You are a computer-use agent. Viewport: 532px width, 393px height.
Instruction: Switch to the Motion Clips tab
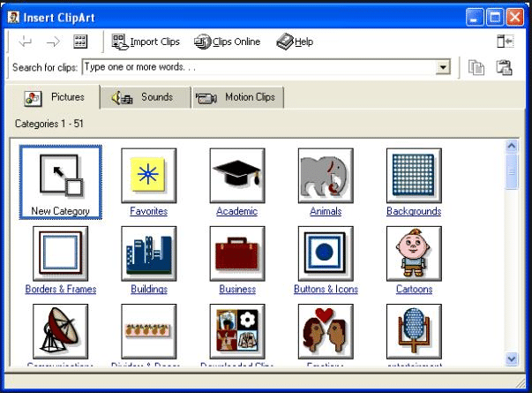pos(237,97)
